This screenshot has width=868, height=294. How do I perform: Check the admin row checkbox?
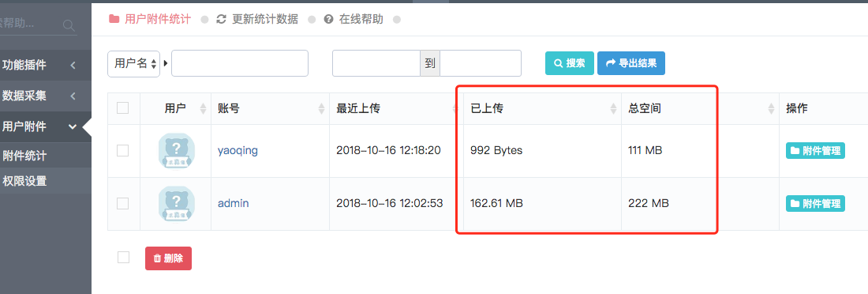click(x=123, y=204)
